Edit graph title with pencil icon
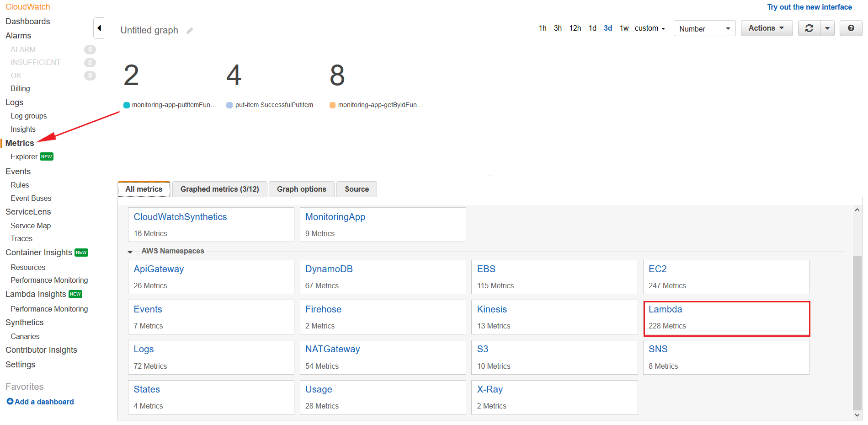This screenshot has height=425, width=868. (x=190, y=31)
